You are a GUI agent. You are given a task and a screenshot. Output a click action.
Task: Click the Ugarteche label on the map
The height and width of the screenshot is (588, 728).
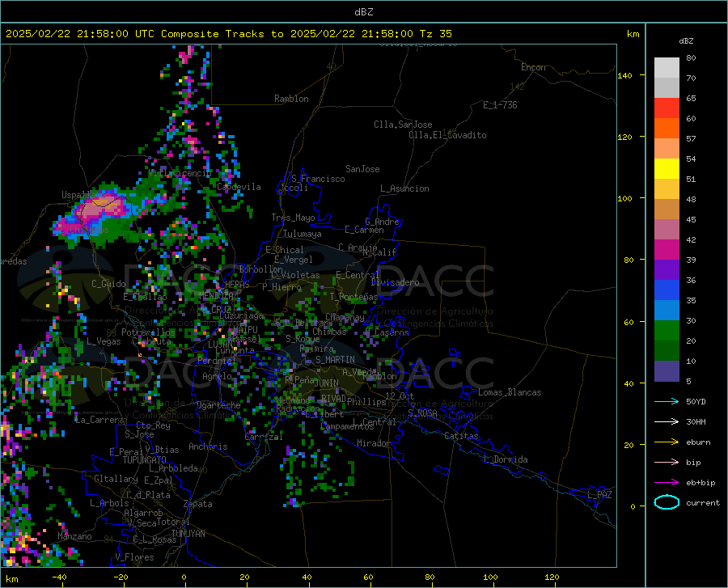pyautogui.click(x=218, y=405)
